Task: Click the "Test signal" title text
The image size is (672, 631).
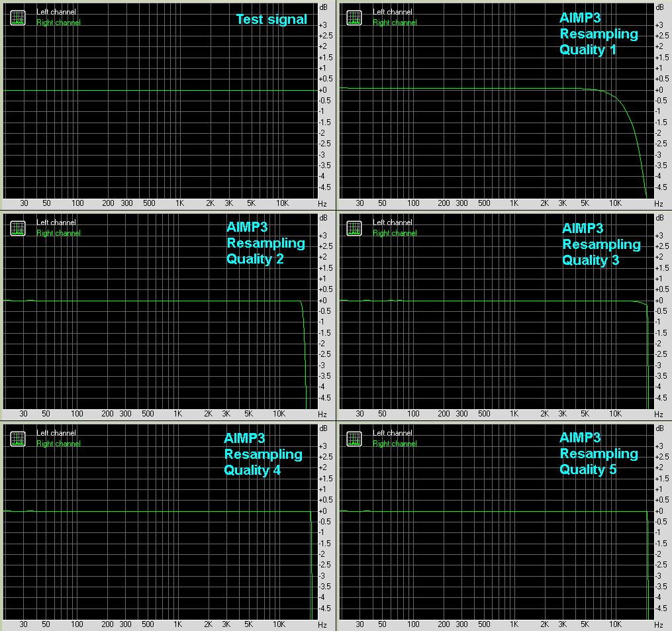Action: click(x=271, y=19)
